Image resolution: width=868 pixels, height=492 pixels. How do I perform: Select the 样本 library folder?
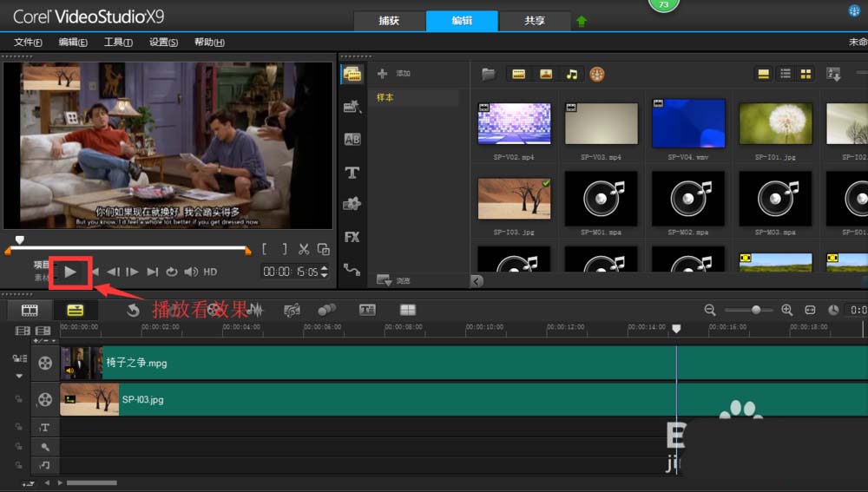[385, 97]
